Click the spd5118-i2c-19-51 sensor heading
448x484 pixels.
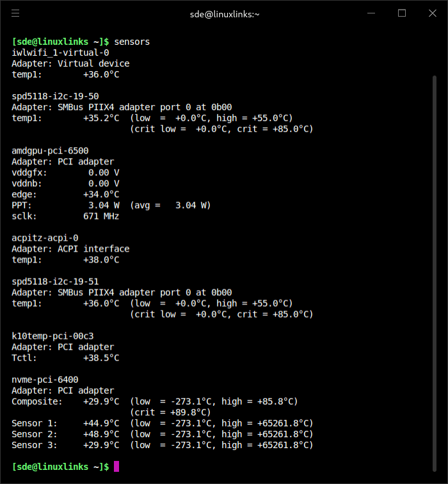point(55,281)
